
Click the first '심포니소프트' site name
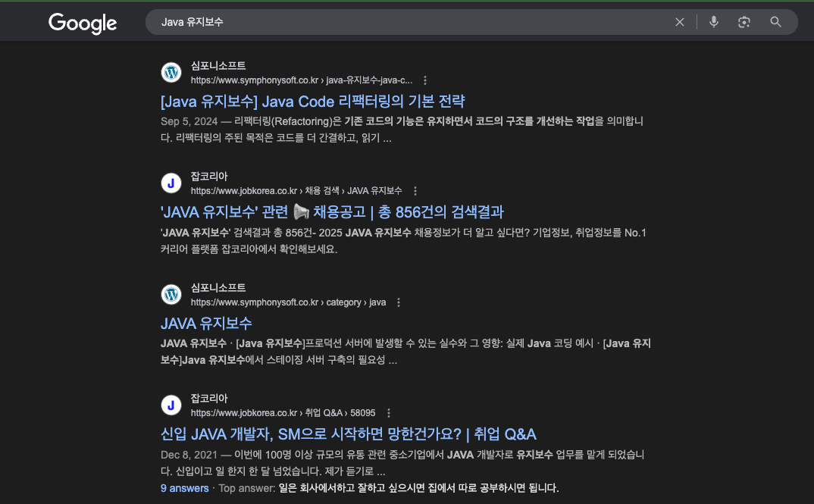point(218,66)
